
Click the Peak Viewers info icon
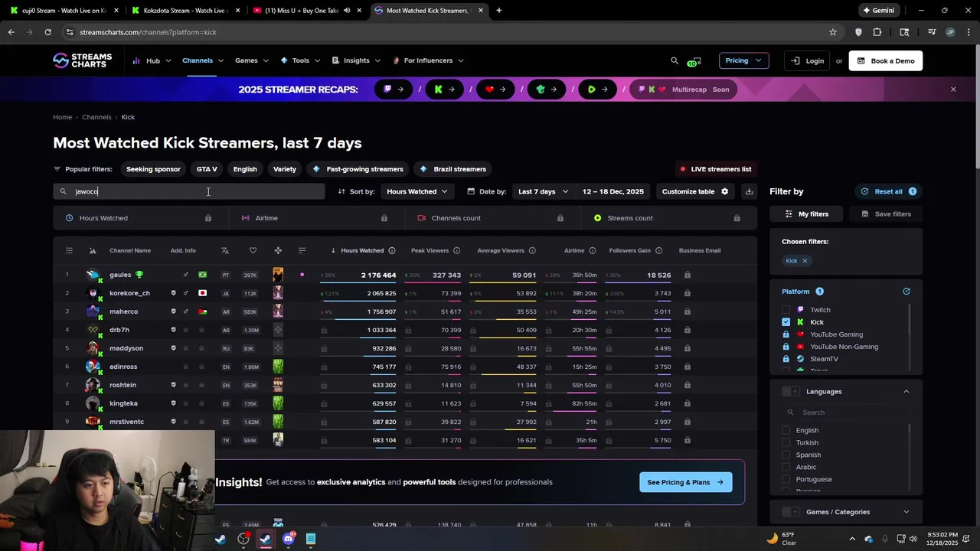(456, 250)
